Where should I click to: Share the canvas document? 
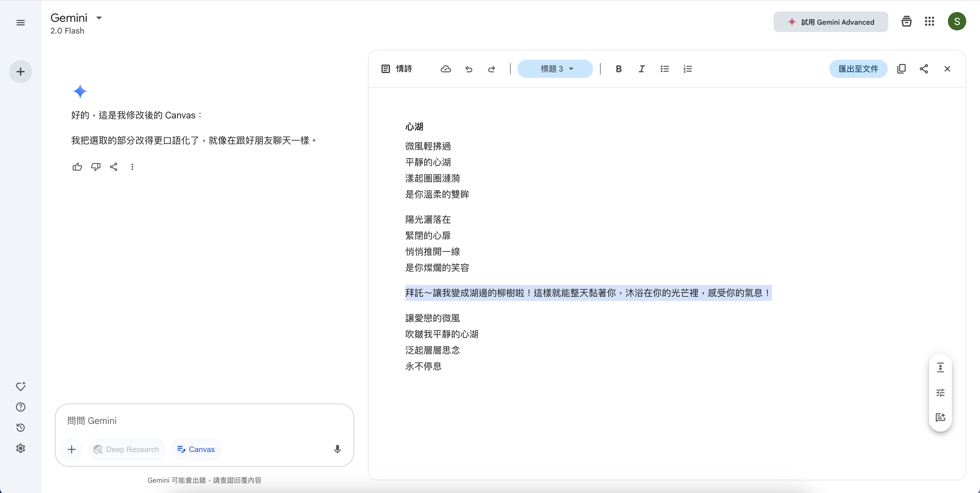pyautogui.click(x=924, y=69)
